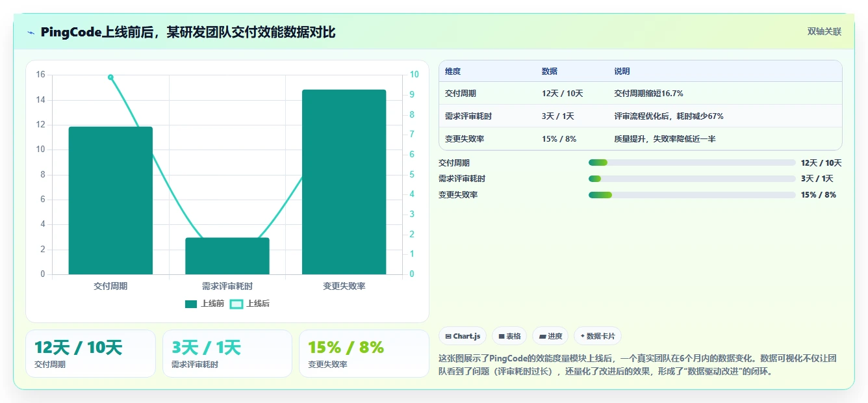Click the text 质量提升，失败率降低近一半
The width and height of the screenshot is (868, 403).
[665, 139]
